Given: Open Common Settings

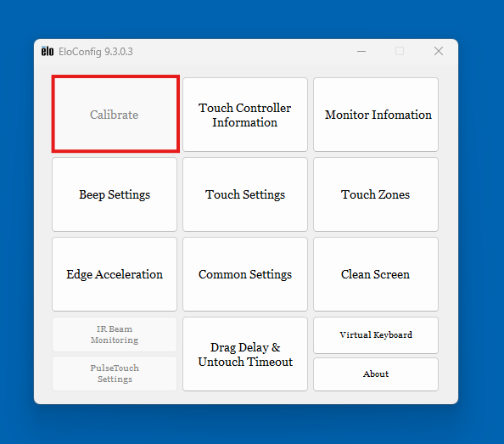Looking at the screenshot, I should click(245, 274).
